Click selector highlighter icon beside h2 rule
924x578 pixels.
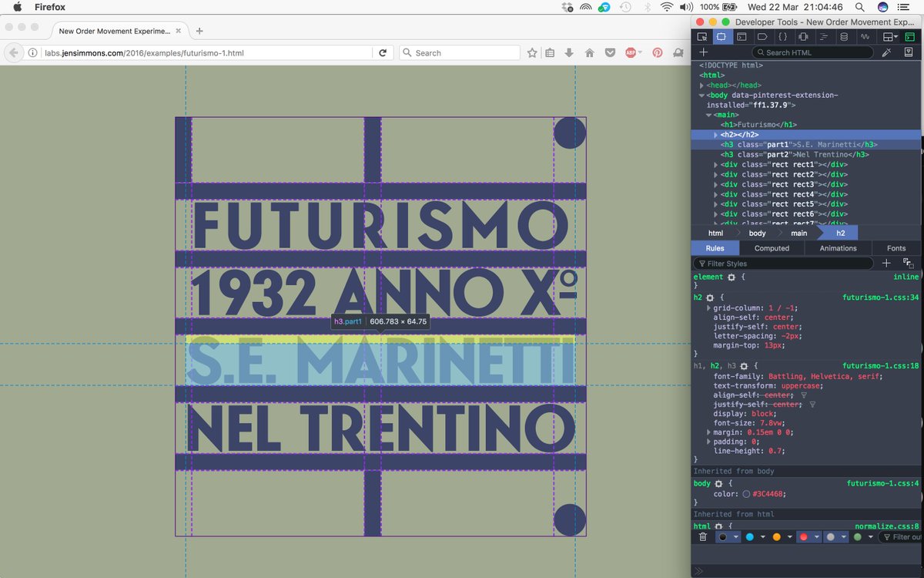[710, 297]
